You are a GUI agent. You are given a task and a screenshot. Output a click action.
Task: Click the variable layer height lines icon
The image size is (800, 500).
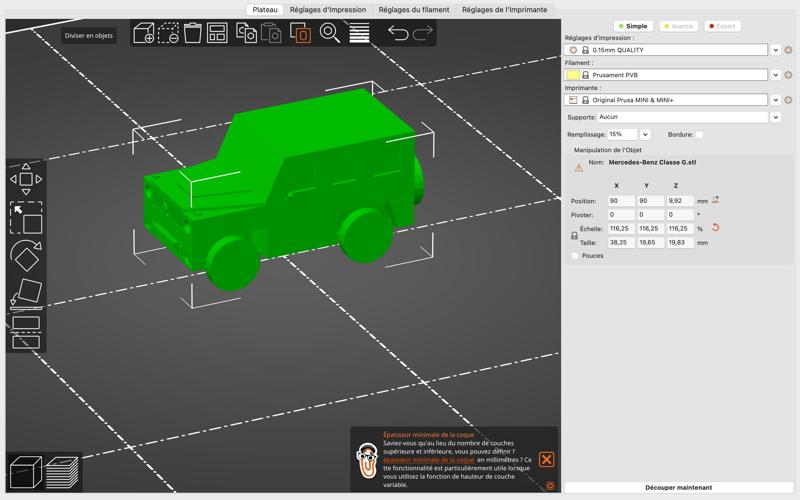pos(359,33)
